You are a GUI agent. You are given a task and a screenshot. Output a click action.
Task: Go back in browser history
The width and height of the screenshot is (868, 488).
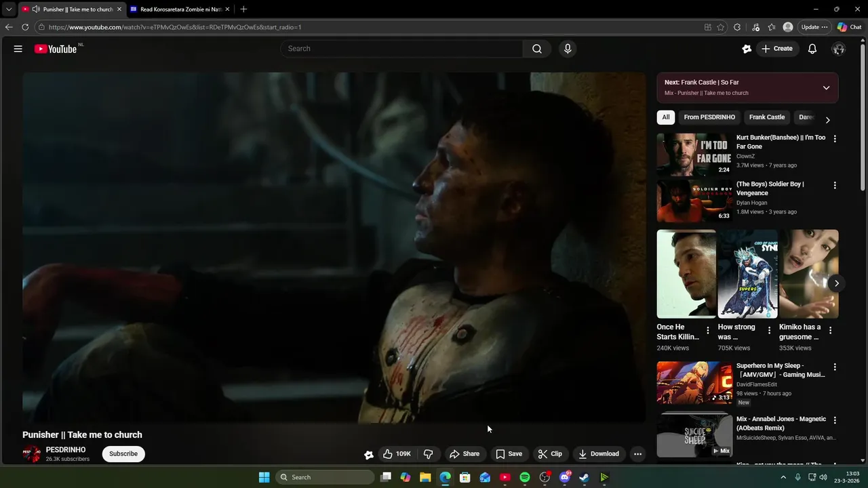click(x=9, y=27)
